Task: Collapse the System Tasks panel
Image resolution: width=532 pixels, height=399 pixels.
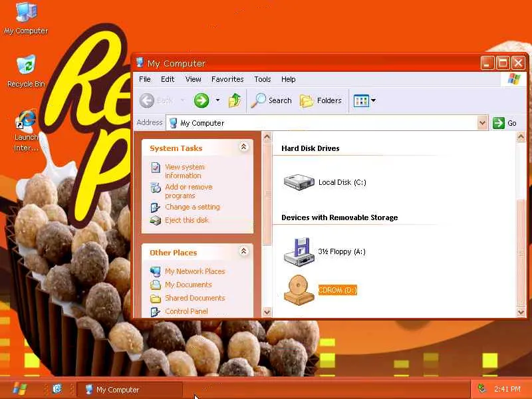Action: coord(243,147)
